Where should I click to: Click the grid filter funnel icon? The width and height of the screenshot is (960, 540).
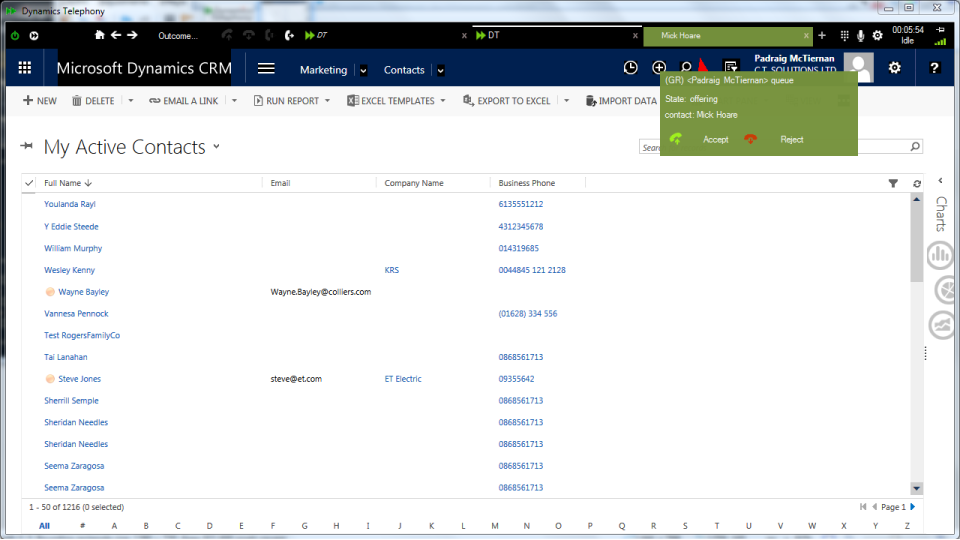pos(893,183)
